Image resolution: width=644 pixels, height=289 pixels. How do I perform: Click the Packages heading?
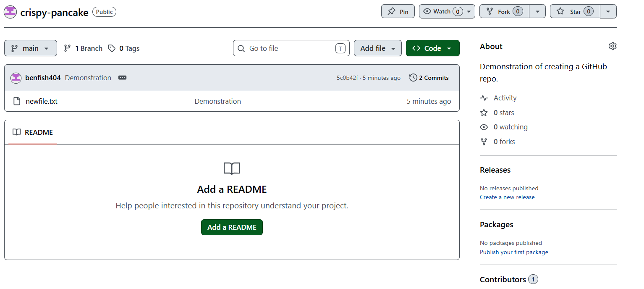coord(497,224)
